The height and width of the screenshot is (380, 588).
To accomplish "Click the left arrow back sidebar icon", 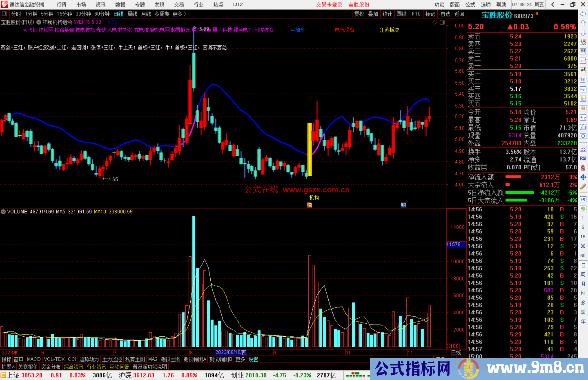I will (x=583, y=14).
